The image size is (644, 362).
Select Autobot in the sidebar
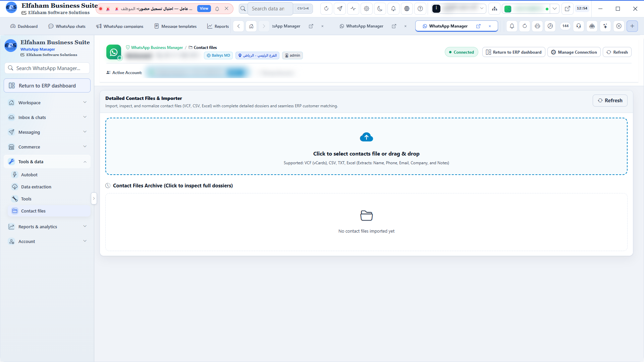click(x=49, y=175)
